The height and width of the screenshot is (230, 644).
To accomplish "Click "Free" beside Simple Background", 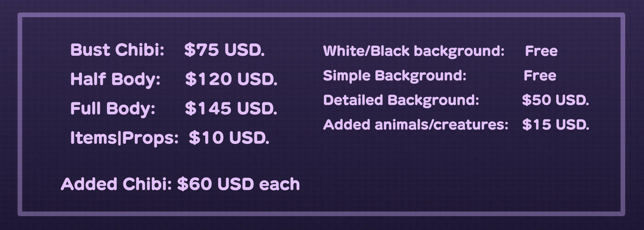I will coord(540,76).
